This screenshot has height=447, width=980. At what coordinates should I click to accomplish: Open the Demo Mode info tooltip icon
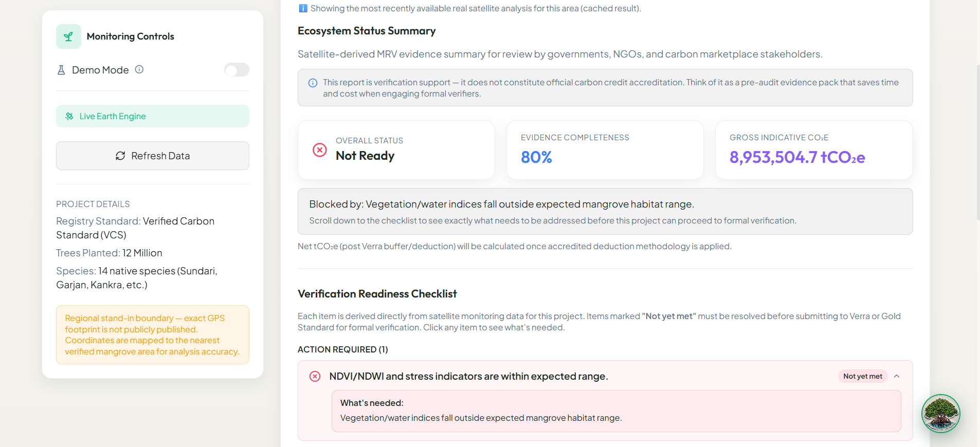tap(139, 69)
